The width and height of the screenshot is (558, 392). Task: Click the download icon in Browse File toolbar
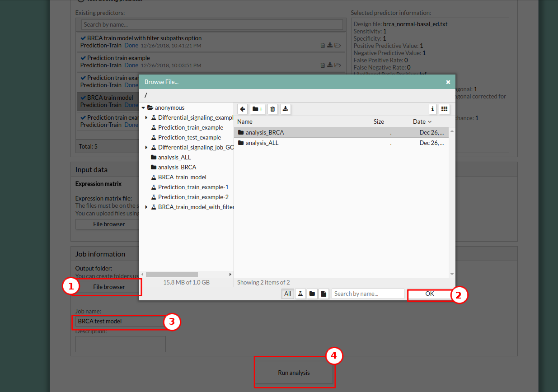(x=286, y=109)
